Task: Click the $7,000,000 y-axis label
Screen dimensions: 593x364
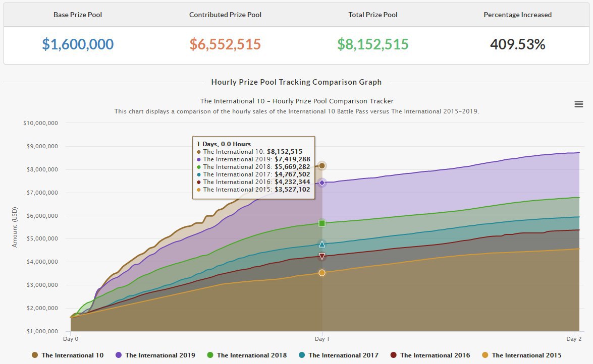Action: point(42,193)
